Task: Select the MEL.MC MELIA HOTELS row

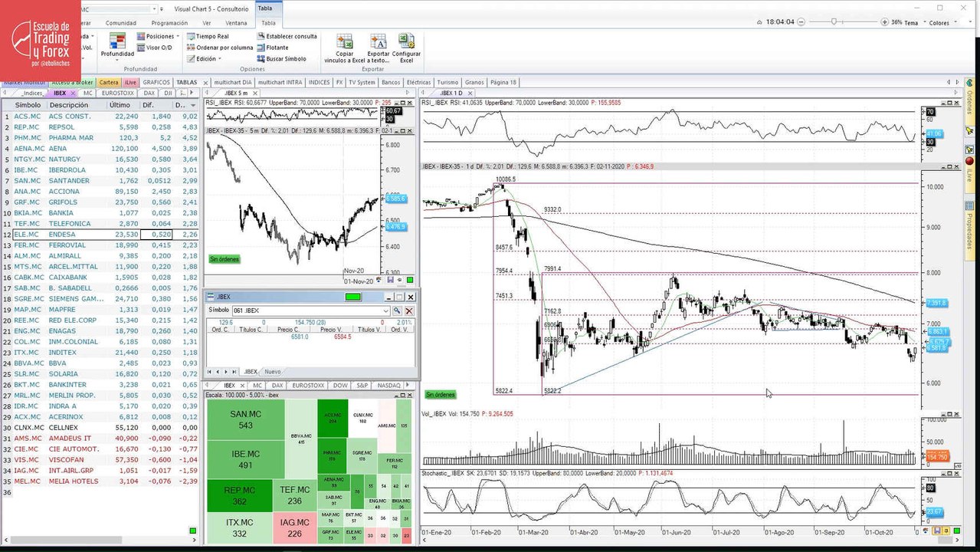Action: pos(100,481)
